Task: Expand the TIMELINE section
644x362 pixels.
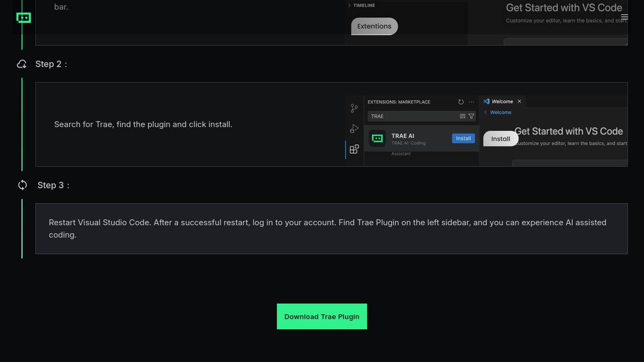Action: 362,5
